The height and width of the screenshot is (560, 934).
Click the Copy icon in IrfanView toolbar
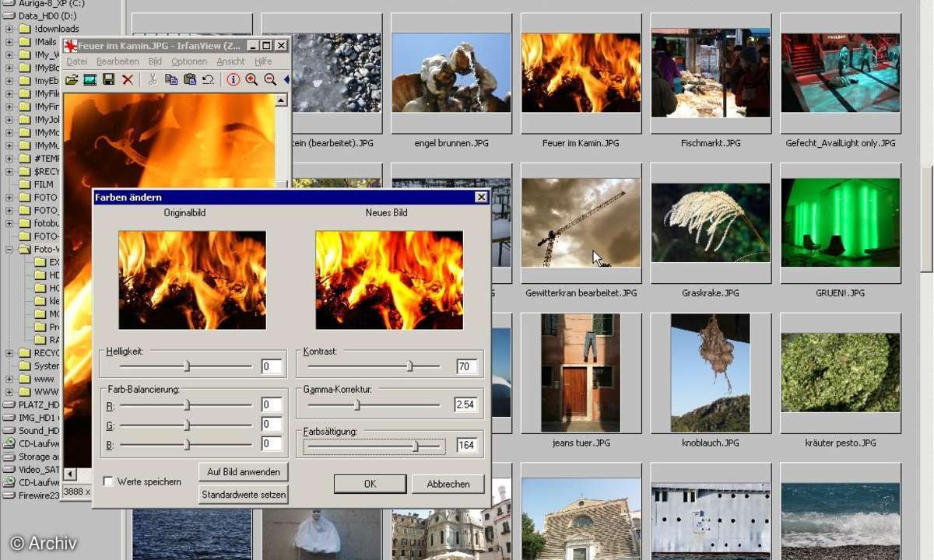[171, 79]
